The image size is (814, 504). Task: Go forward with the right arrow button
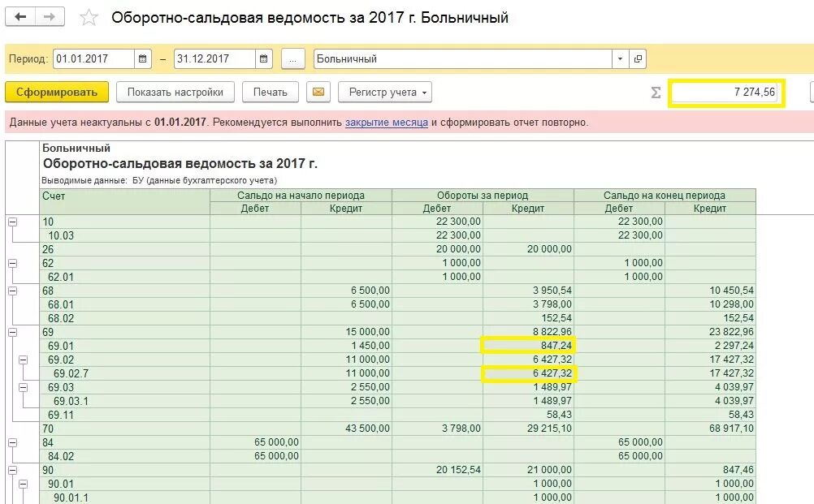point(50,16)
